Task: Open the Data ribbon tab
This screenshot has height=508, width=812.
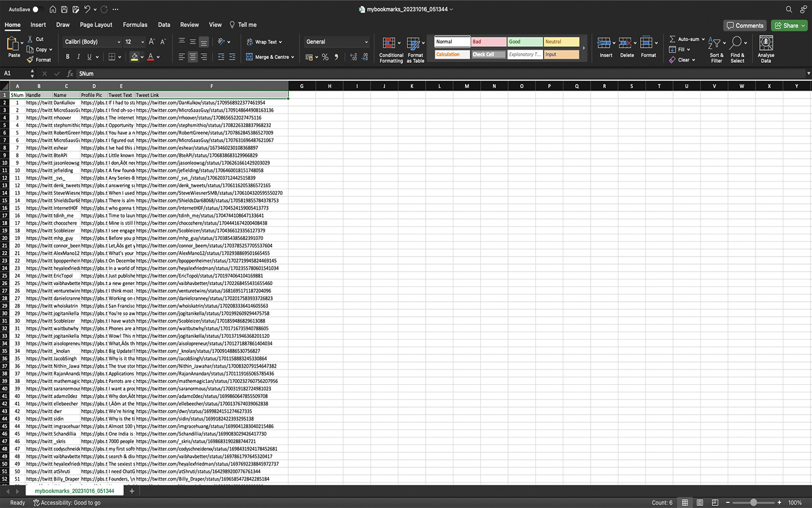Action: tap(164, 25)
